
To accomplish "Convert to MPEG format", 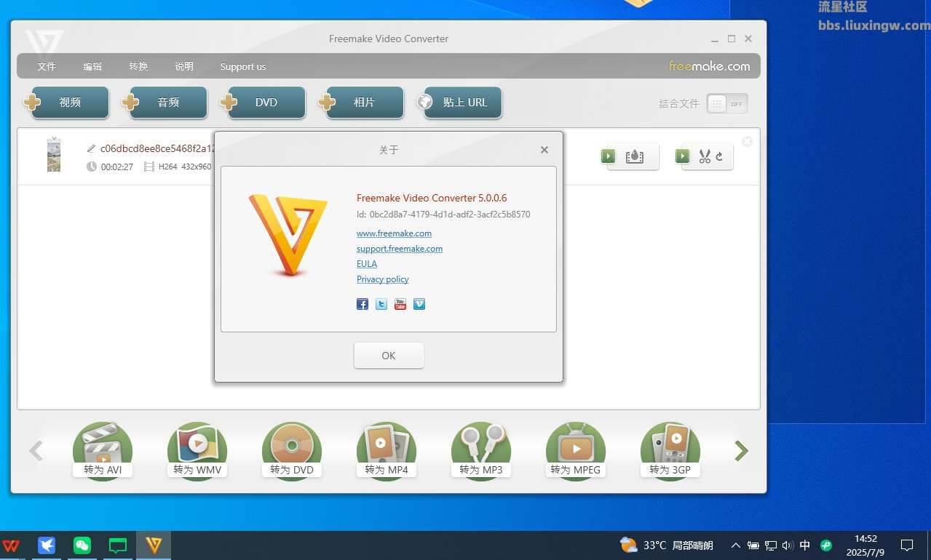I will point(576,450).
